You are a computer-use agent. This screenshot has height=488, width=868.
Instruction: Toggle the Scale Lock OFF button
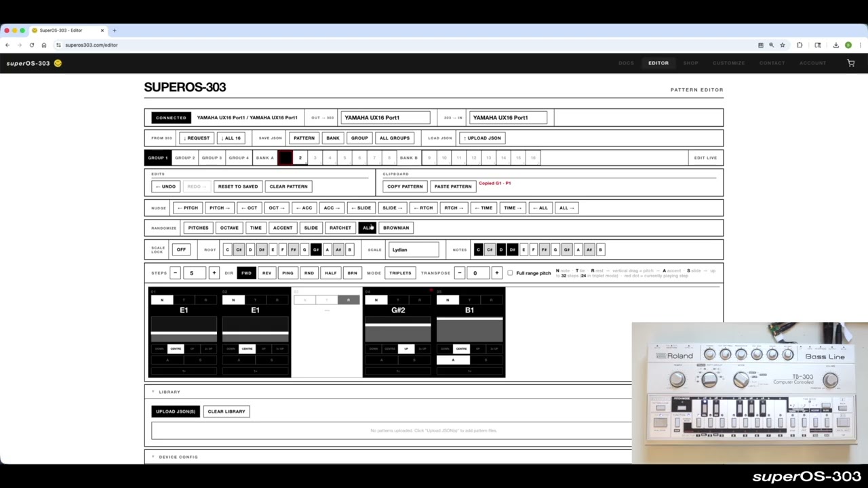pos(181,249)
